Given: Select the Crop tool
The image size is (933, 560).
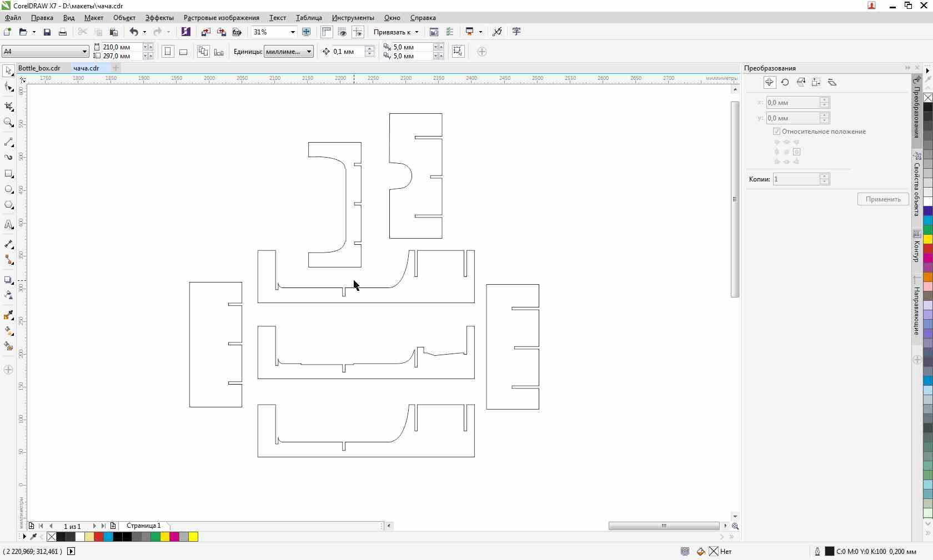Looking at the screenshot, I should click(8, 106).
